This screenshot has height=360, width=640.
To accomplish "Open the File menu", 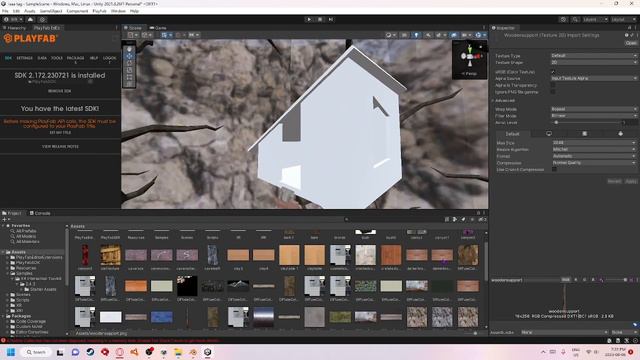I will tap(5, 11).
